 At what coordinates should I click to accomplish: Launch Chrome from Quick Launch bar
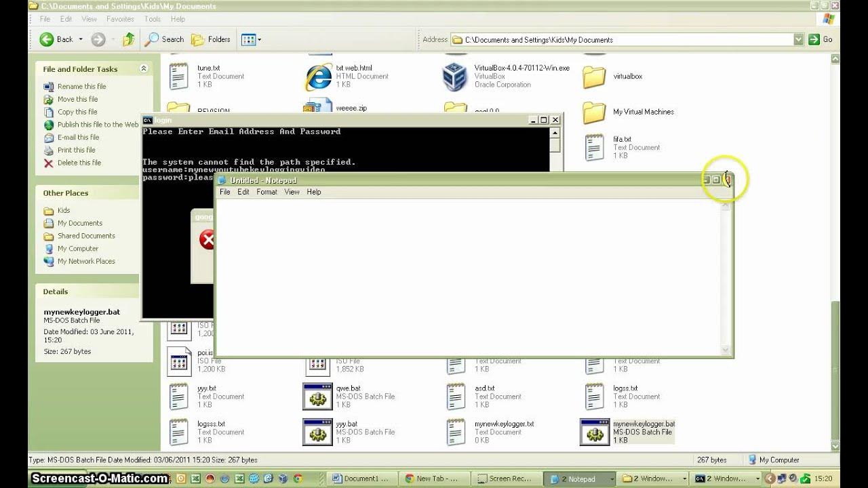(296, 479)
